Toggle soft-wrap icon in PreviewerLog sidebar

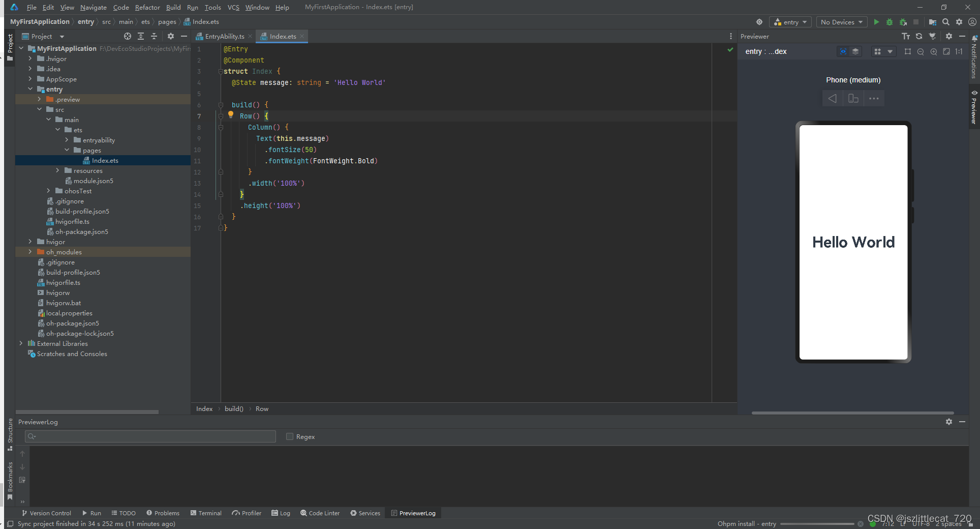pos(22,480)
